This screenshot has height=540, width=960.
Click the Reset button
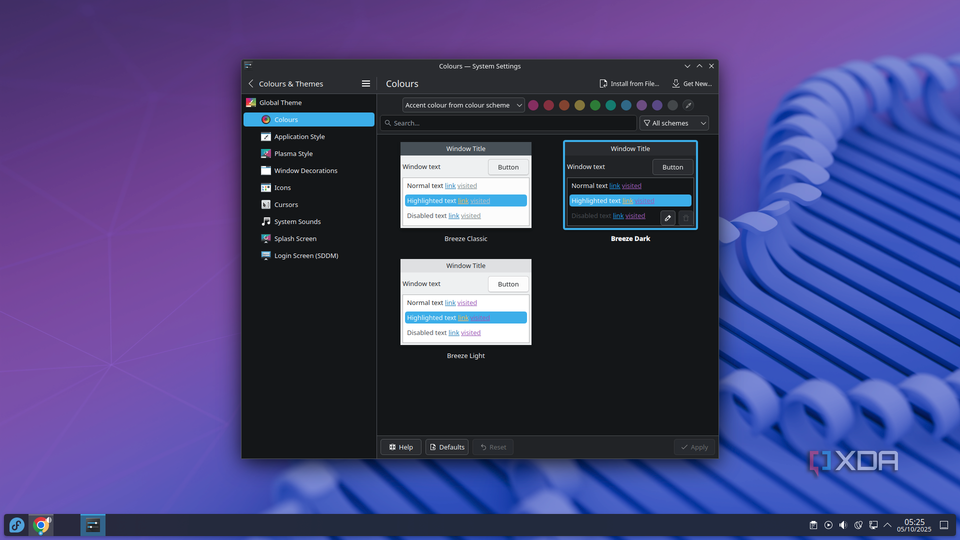click(493, 447)
